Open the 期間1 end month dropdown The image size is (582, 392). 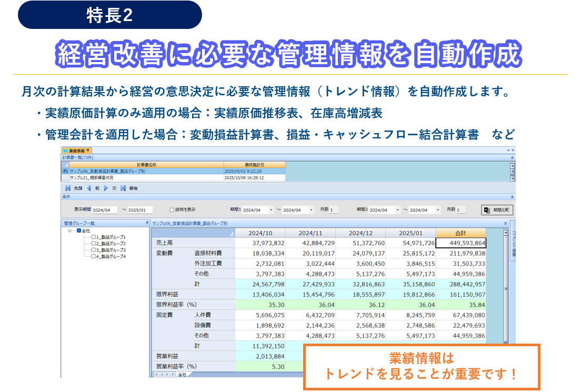[x=312, y=210]
